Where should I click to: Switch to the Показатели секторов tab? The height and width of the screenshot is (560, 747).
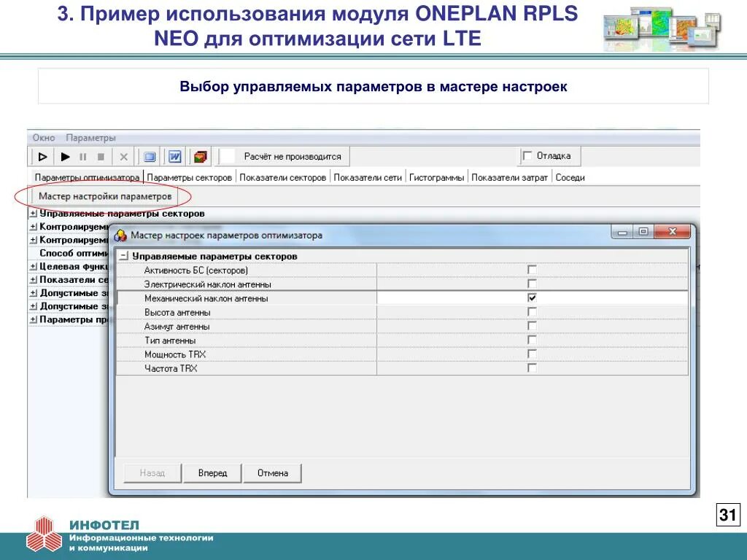(x=282, y=177)
